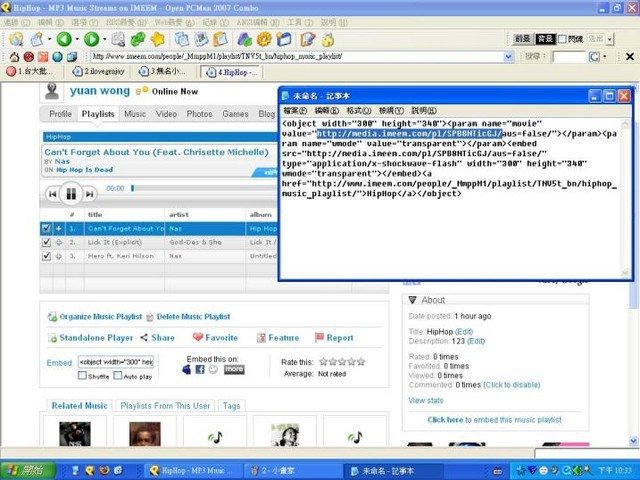Click the browser search input box
The width and height of the screenshot is (640, 480).
click(569, 57)
